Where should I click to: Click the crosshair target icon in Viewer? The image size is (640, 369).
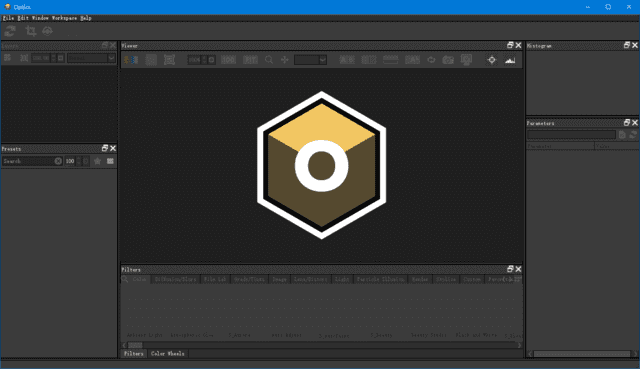[491, 60]
